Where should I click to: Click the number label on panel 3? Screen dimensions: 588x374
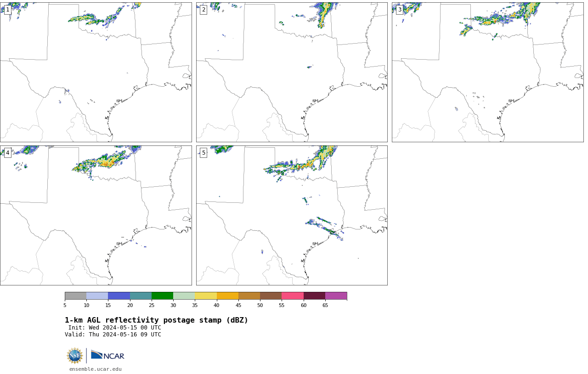[x=400, y=10]
